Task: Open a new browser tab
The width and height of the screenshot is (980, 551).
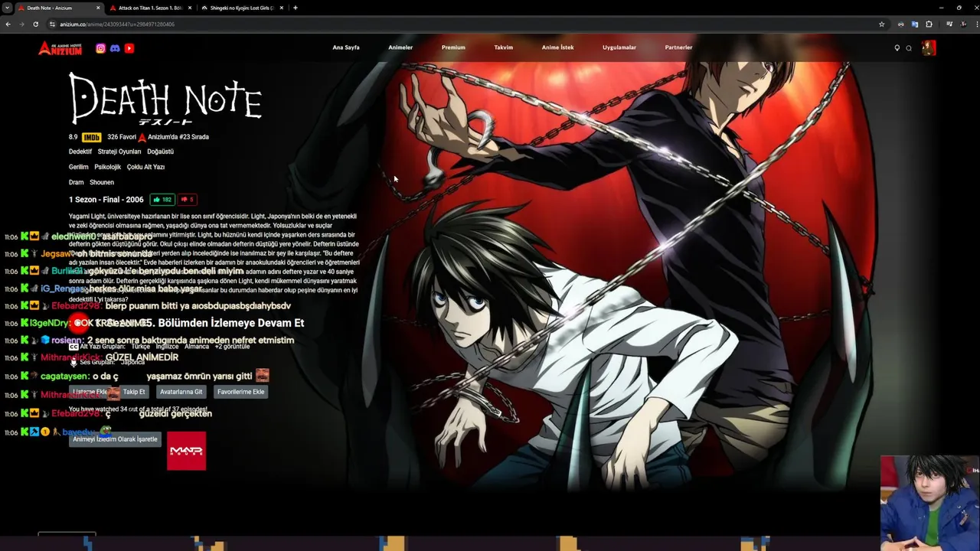Action: [296, 8]
